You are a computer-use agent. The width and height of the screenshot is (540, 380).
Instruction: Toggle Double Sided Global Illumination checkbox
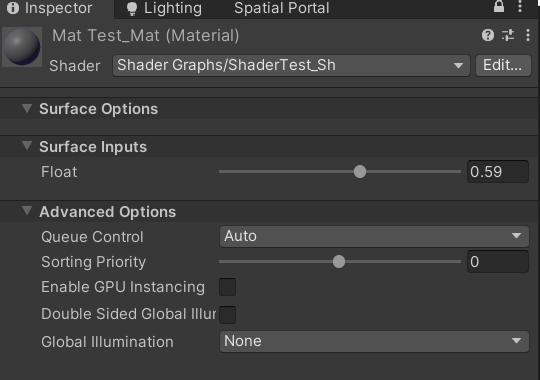[228, 315]
